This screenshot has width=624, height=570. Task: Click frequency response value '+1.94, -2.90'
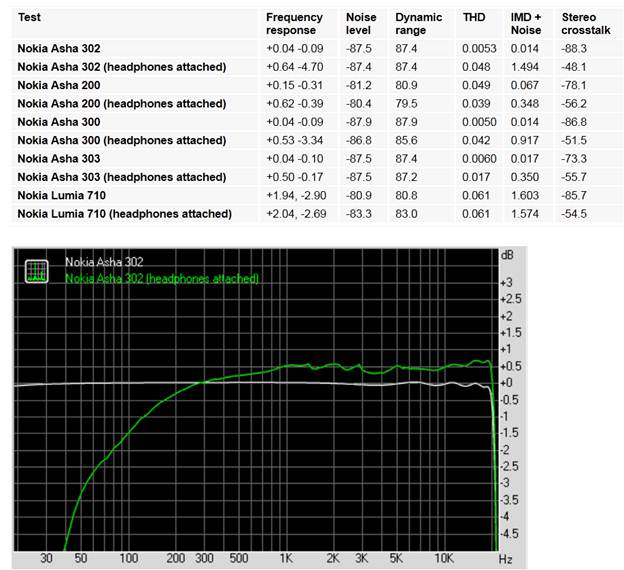pyautogui.click(x=296, y=195)
